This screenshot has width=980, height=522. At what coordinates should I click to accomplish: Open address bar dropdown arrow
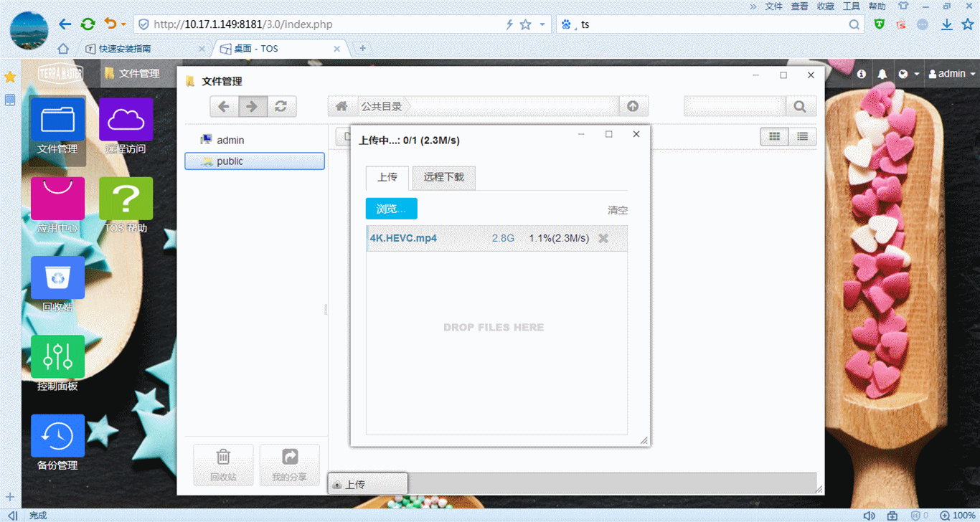542,24
